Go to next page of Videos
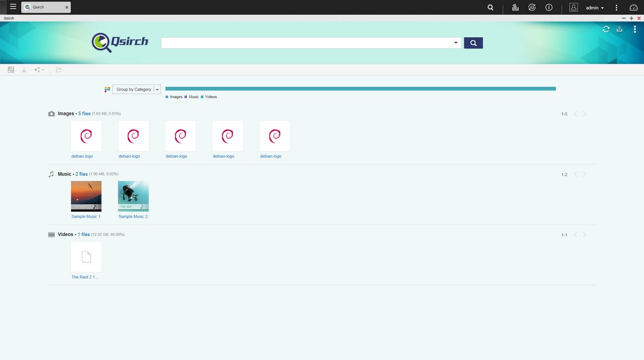 [585, 235]
